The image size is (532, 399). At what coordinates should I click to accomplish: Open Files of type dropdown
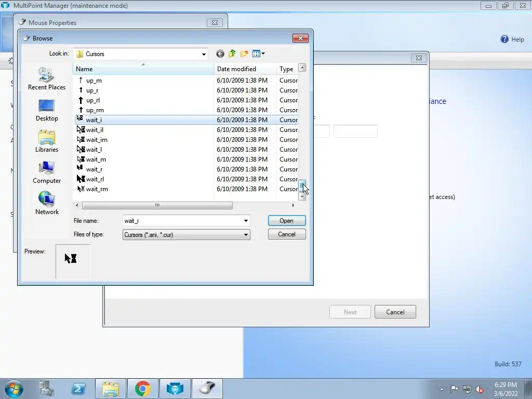246,235
